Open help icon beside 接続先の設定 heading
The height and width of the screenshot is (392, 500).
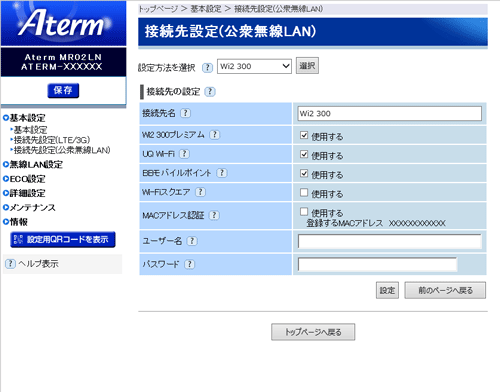click(210, 92)
